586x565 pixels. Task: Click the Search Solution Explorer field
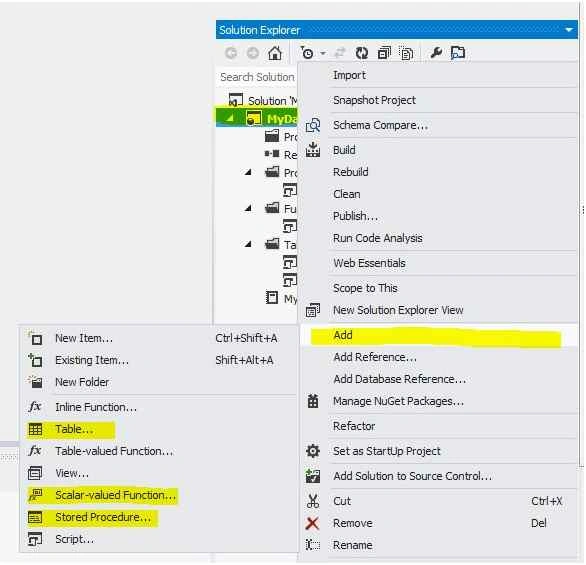(x=257, y=77)
